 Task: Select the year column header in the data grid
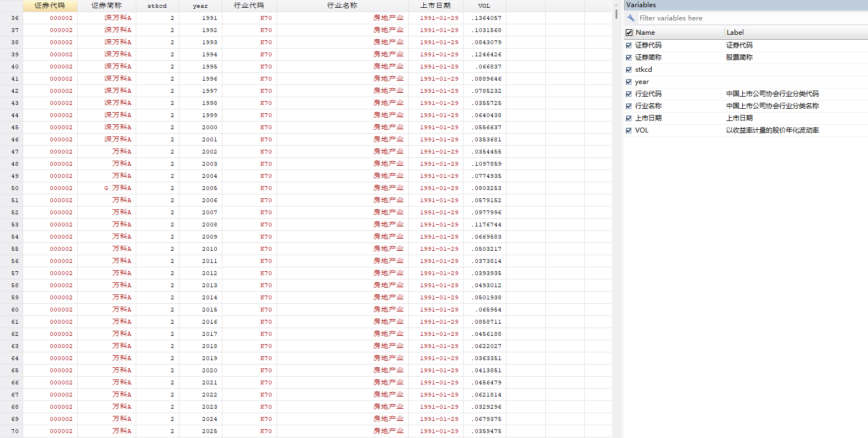click(x=200, y=6)
